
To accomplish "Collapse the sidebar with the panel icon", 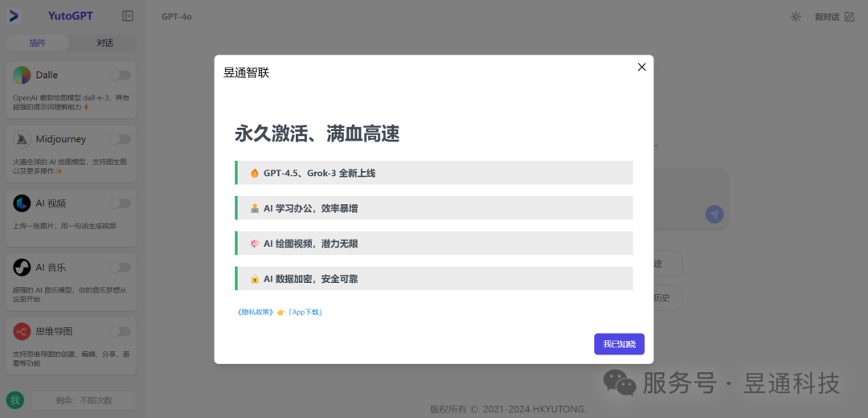I will click(x=128, y=16).
